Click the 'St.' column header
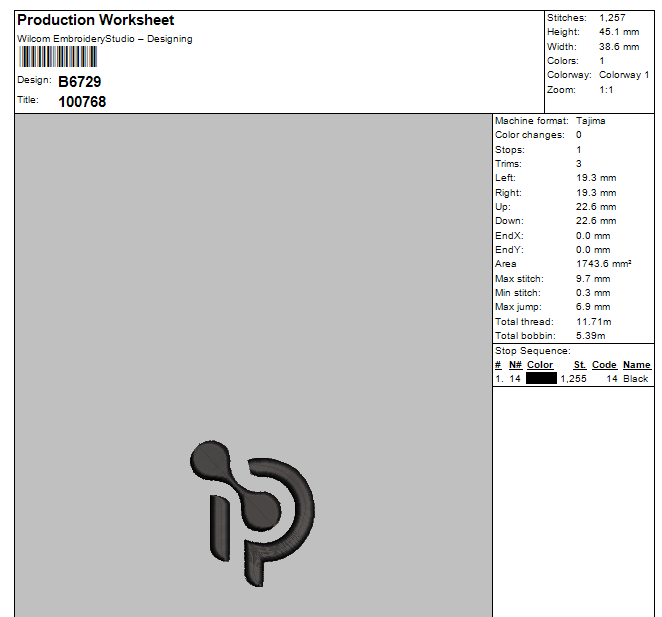The image size is (662, 617). click(580, 365)
